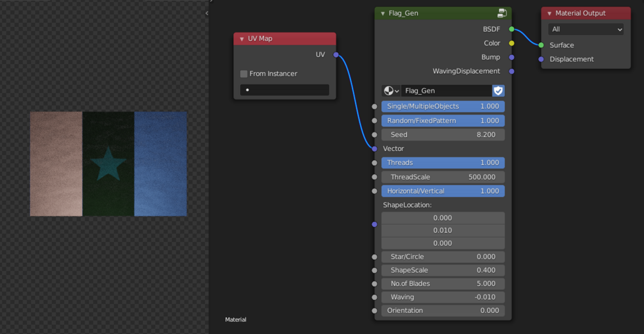
Task: Open the node tree browse icon dropdown
Action: pyautogui.click(x=391, y=91)
